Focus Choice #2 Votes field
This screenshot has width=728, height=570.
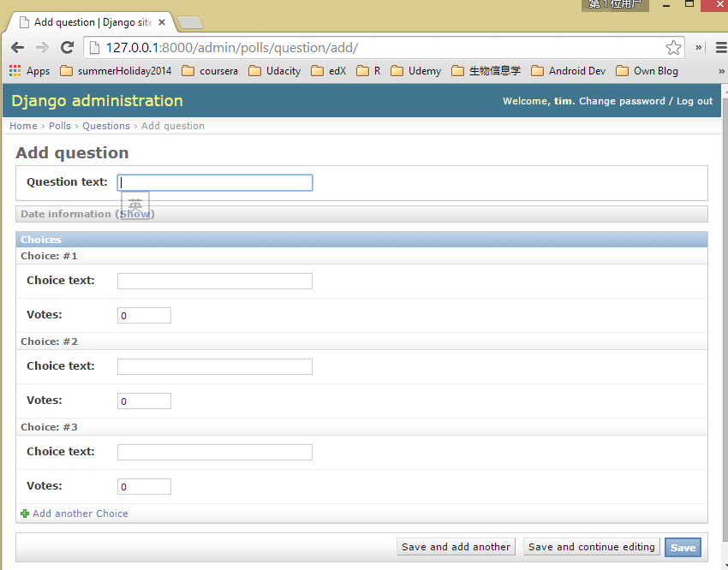144,401
